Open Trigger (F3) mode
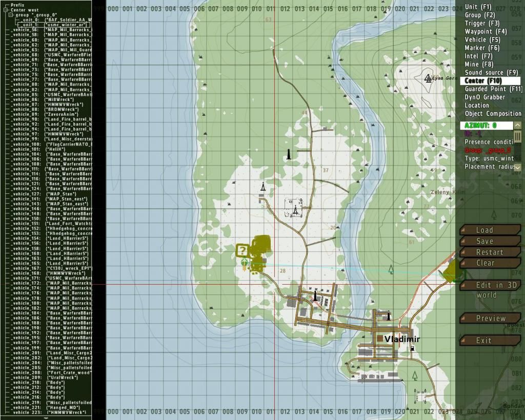 482,23
